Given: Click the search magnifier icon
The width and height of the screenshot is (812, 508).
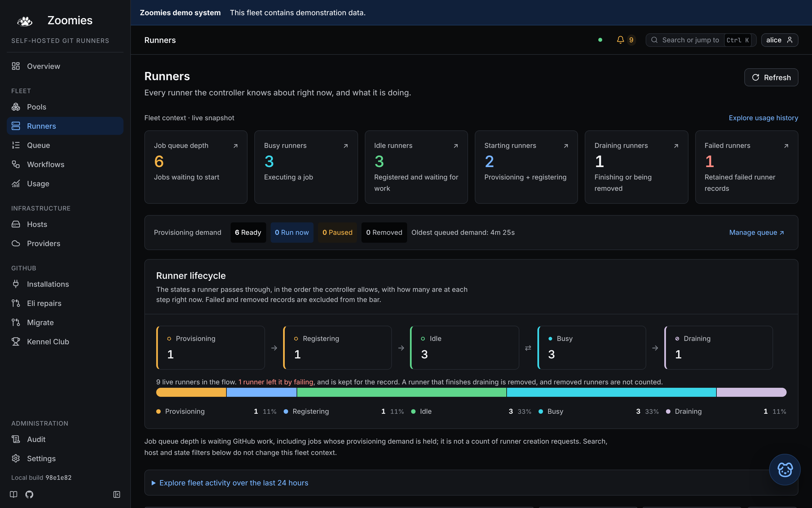Looking at the screenshot, I should tap(654, 40).
